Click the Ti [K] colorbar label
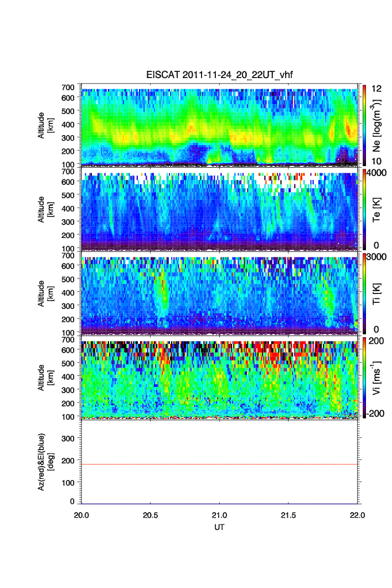The image size is (392, 588). click(x=376, y=293)
